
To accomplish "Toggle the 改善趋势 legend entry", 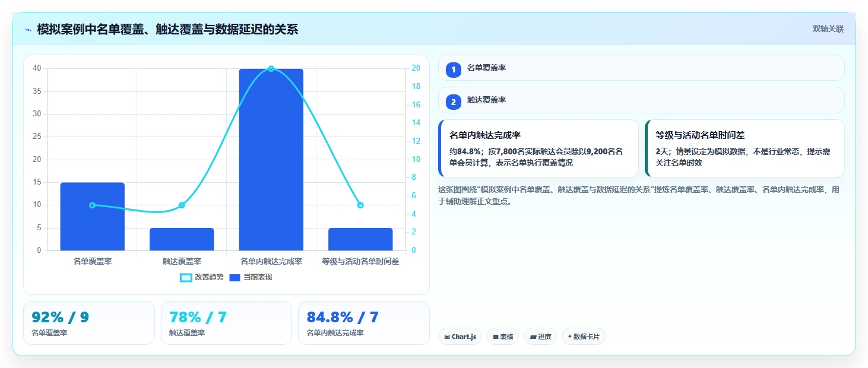I will [202, 277].
